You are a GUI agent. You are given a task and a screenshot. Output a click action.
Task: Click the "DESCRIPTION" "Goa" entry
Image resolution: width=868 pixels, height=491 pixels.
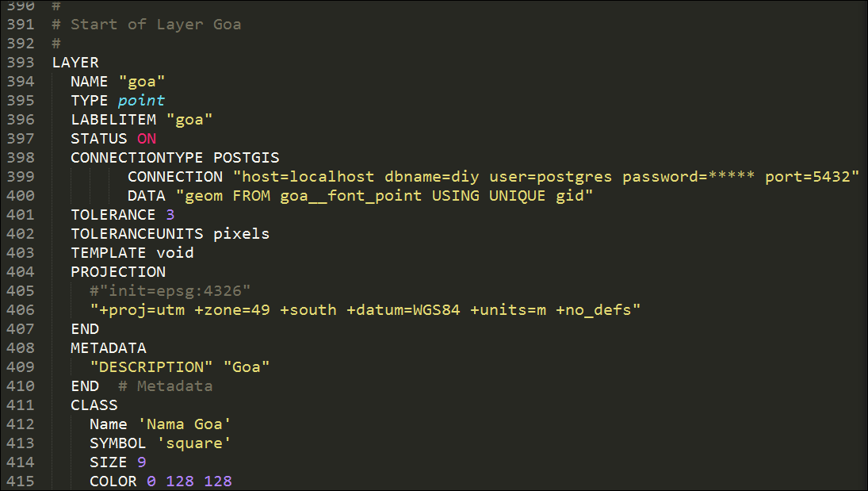coord(180,367)
